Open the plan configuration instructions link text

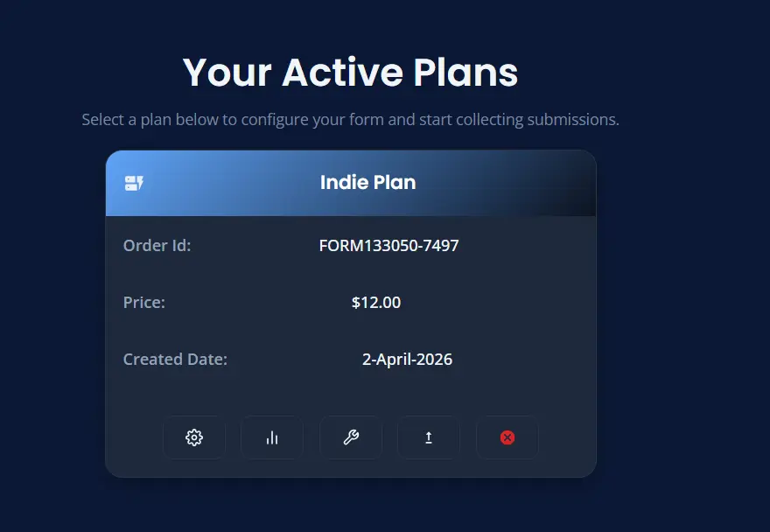350,119
